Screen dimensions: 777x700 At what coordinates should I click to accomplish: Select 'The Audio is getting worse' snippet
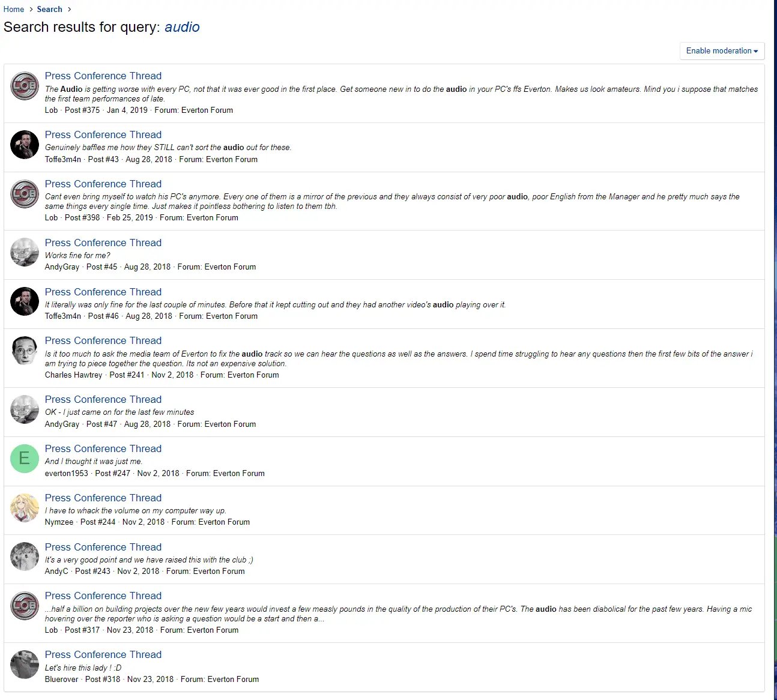click(401, 94)
